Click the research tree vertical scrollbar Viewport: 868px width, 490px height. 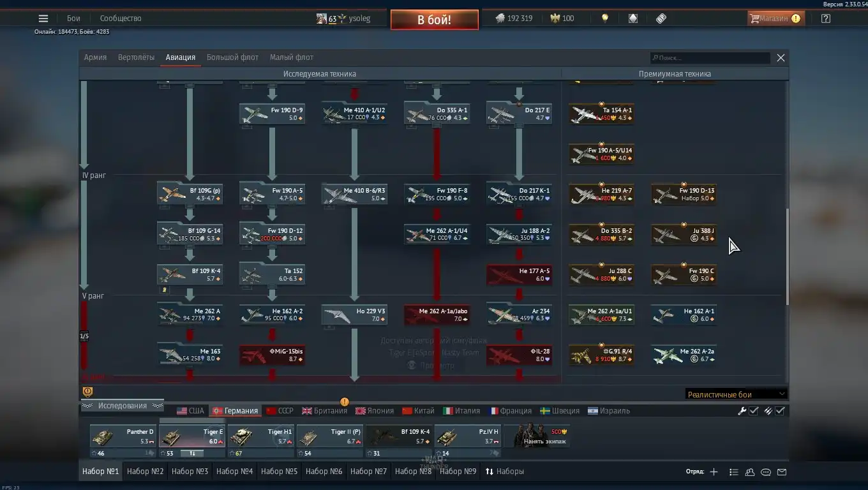[x=787, y=256]
